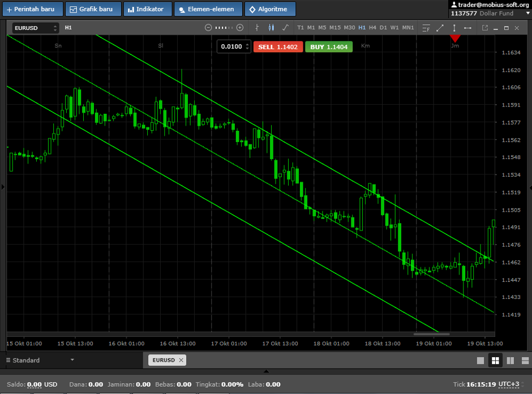This screenshot has width=532, height=394.
Task: Switch chart to candlestick style
Action: click(x=271, y=28)
